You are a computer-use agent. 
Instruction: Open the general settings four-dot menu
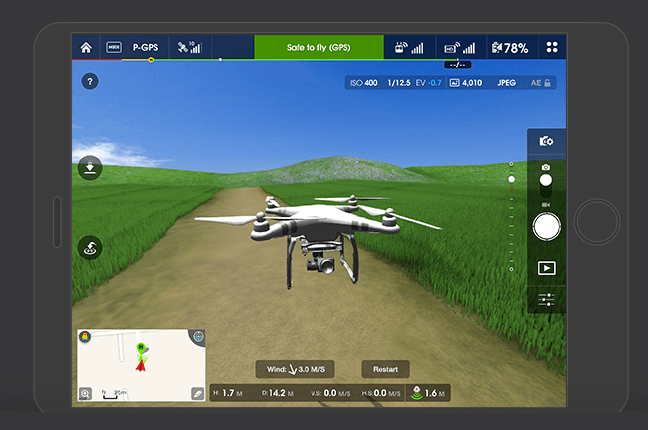point(552,47)
